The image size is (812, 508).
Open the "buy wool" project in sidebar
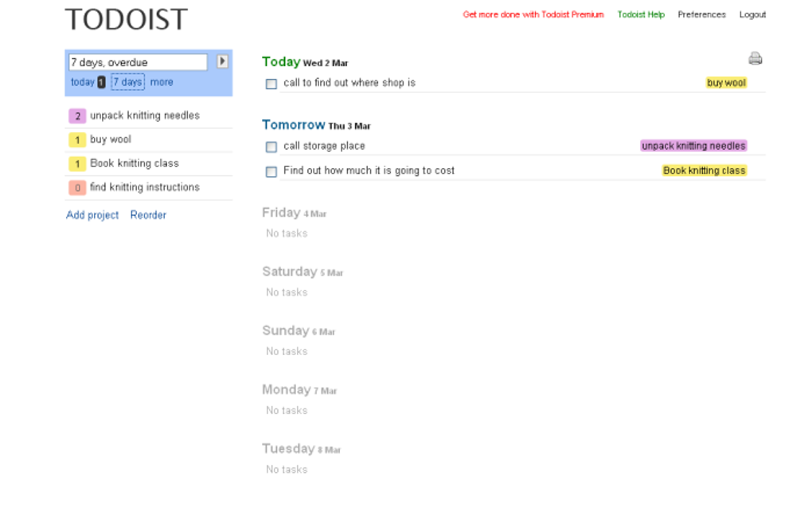pos(111,139)
